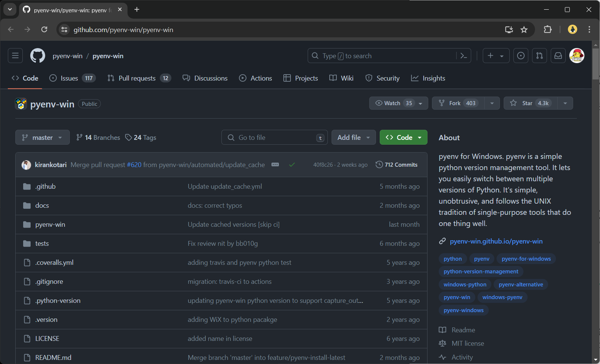Screen dimensions: 600x364
Task: Open the Chrome extensions puzzle icon
Action: click(548, 29)
